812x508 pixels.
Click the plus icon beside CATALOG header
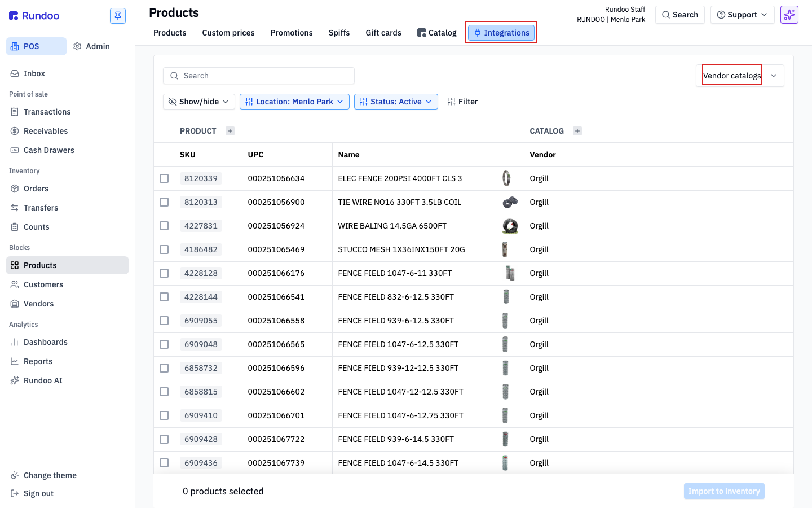(x=577, y=131)
